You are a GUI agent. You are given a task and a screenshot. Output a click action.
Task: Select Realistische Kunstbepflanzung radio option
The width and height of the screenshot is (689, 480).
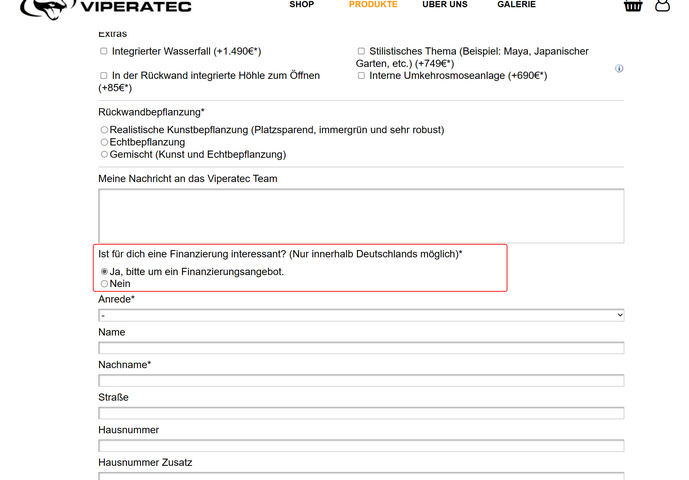pos(104,130)
